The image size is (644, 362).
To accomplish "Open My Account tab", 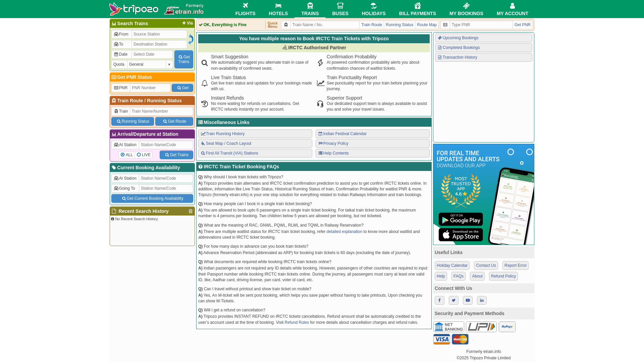I will (512, 9).
